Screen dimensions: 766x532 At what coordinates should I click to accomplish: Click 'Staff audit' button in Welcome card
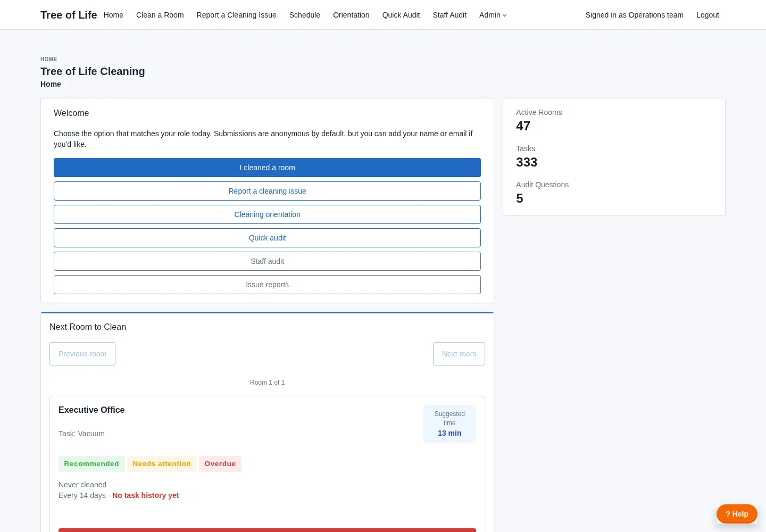pos(267,261)
